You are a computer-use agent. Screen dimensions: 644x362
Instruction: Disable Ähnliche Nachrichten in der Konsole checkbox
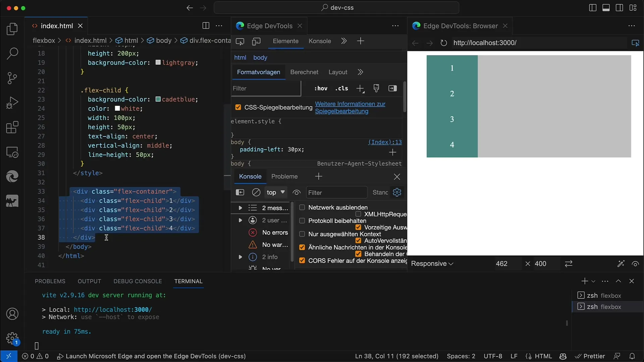[x=302, y=247]
